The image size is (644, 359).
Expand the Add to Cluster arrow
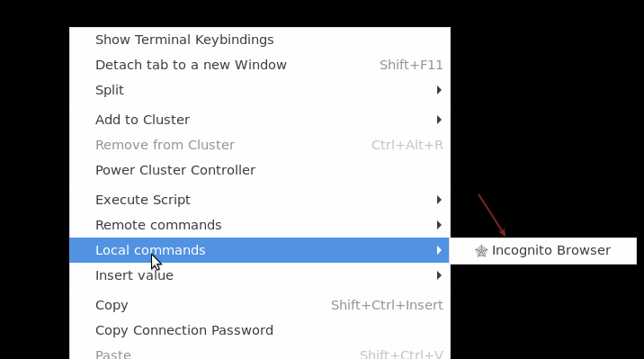(x=439, y=120)
